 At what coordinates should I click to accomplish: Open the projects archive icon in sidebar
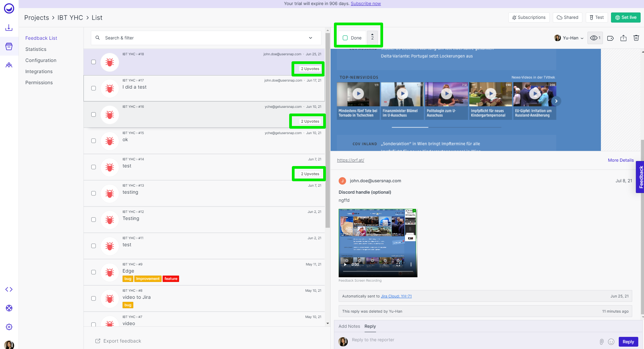9,46
